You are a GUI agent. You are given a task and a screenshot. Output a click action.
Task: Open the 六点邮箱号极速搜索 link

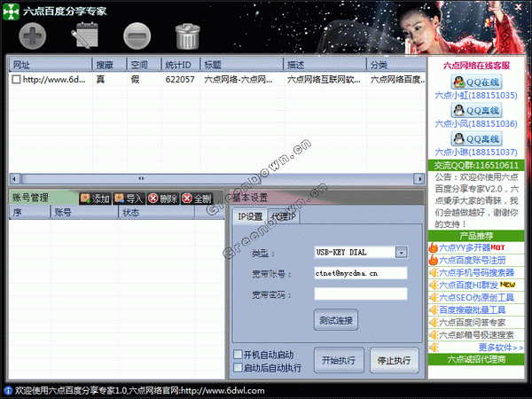pos(476,335)
